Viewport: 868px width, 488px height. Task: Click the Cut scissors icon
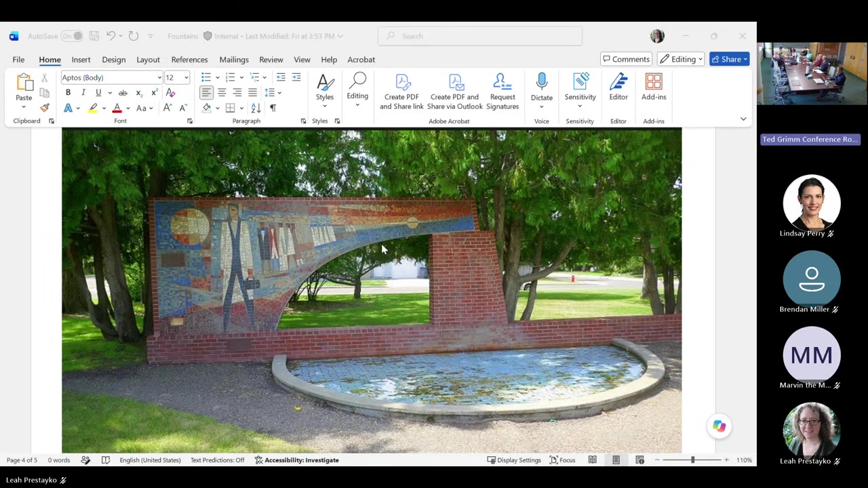click(x=45, y=78)
